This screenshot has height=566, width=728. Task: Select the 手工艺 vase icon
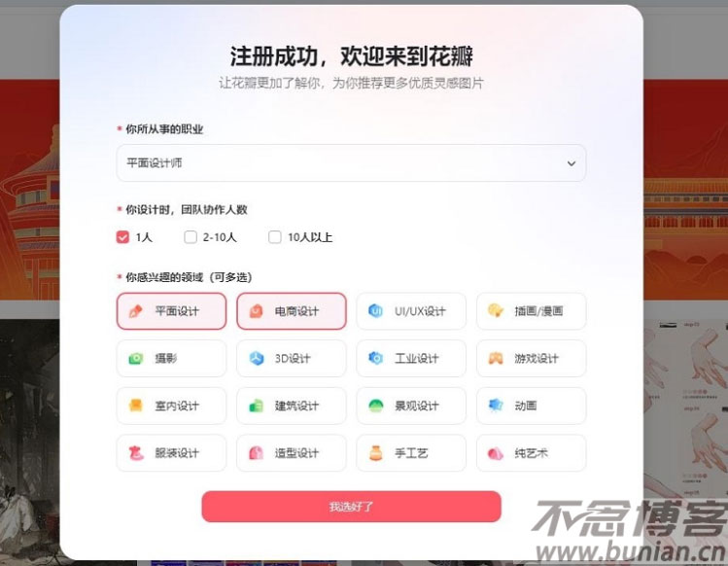pyautogui.click(x=375, y=452)
